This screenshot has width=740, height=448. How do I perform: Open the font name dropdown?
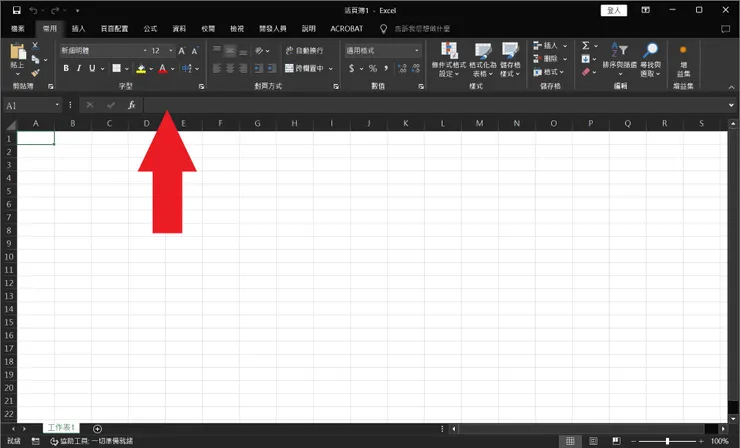click(x=145, y=51)
